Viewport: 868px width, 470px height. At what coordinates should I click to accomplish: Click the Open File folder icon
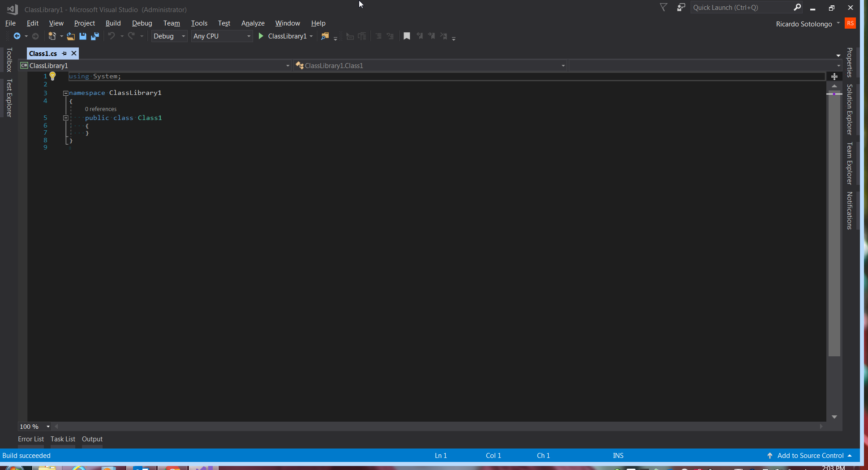[x=71, y=36]
